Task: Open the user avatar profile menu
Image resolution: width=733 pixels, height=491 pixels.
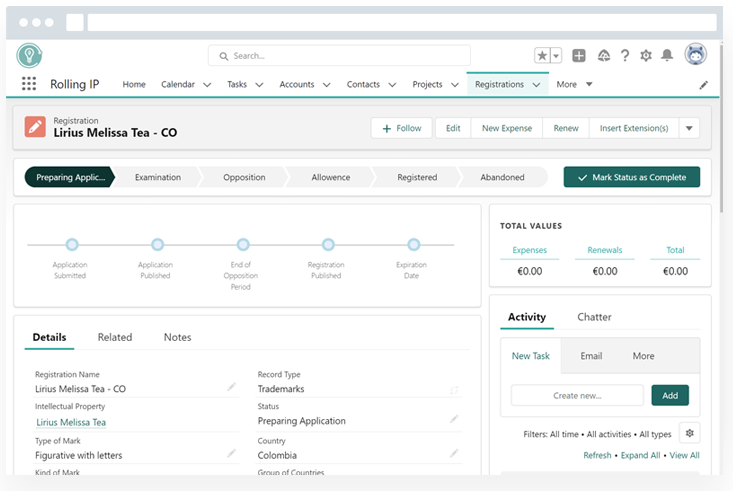Action: (696, 54)
